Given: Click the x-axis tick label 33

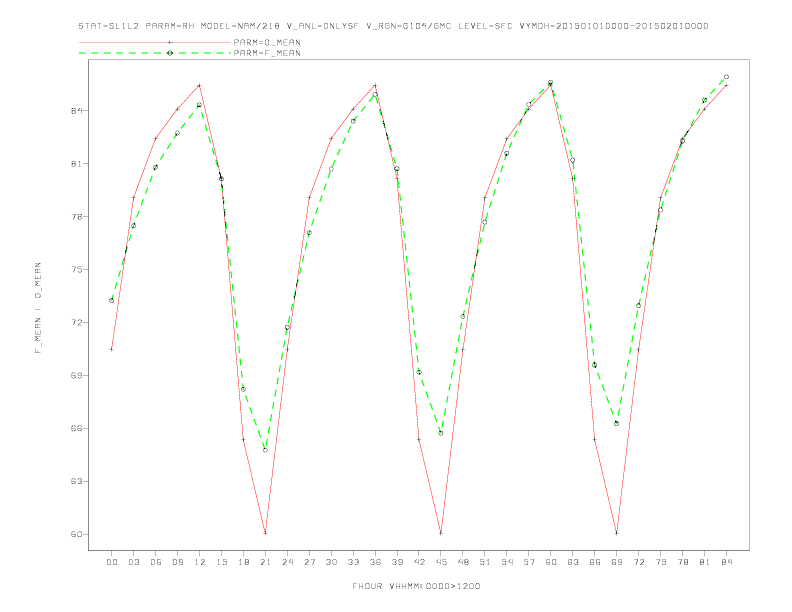Looking at the screenshot, I should [x=353, y=562].
